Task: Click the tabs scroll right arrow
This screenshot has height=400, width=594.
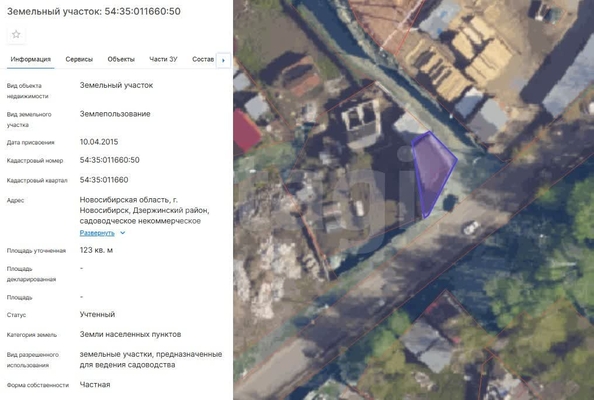Action: tap(223, 61)
